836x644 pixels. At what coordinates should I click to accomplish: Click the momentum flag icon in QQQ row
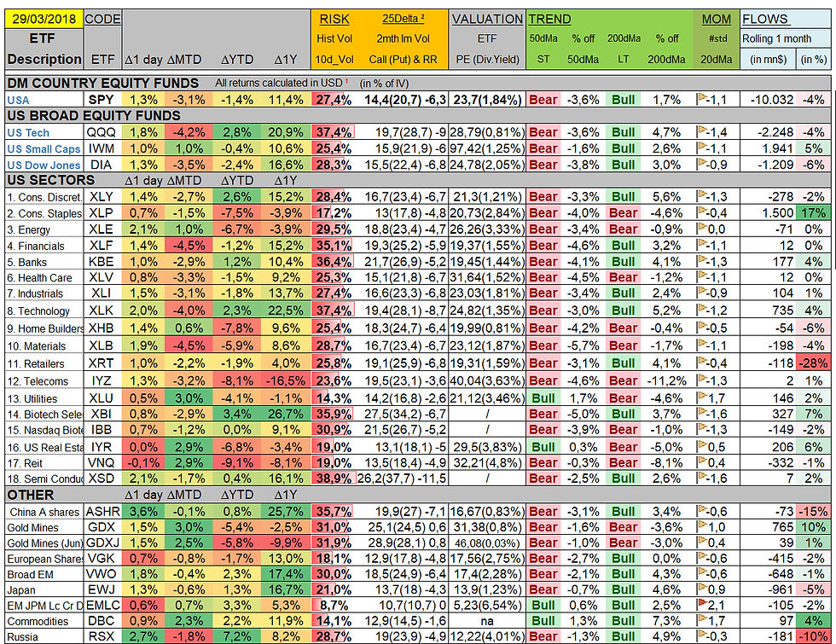point(702,131)
